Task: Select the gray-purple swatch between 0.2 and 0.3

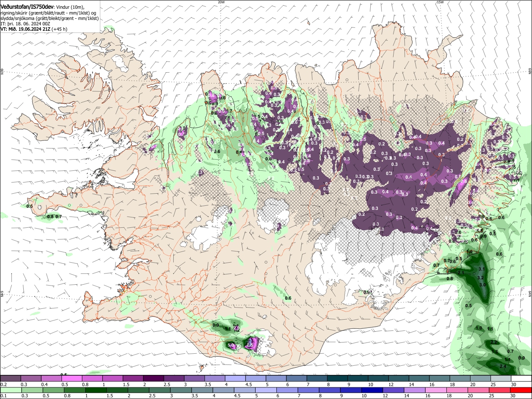Action: tap(11, 379)
